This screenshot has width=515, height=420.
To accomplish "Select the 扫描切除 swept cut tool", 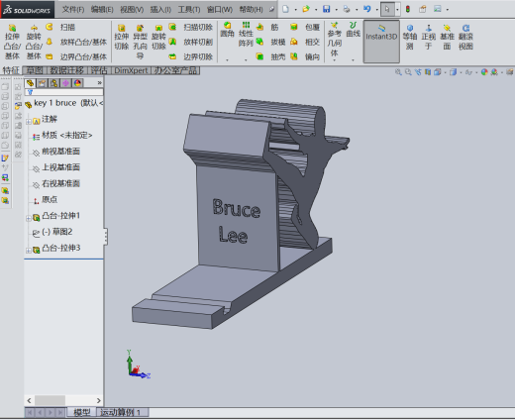I will (190, 27).
